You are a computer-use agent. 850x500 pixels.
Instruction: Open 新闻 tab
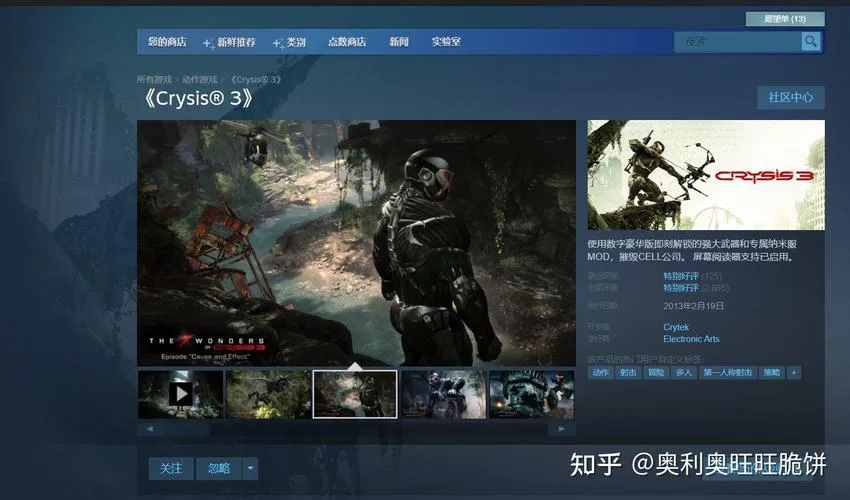399,42
